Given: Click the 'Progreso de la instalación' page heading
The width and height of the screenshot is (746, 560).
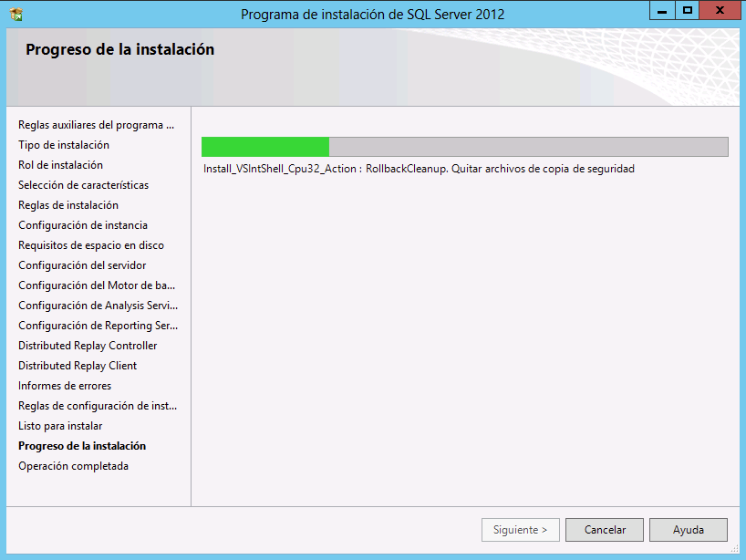Looking at the screenshot, I should coord(119,49).
